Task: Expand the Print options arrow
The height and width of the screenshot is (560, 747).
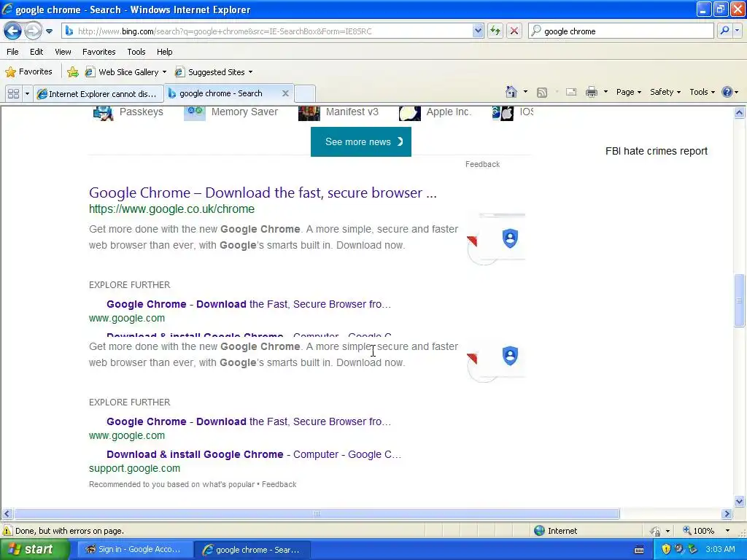Action: pos(605,92)
